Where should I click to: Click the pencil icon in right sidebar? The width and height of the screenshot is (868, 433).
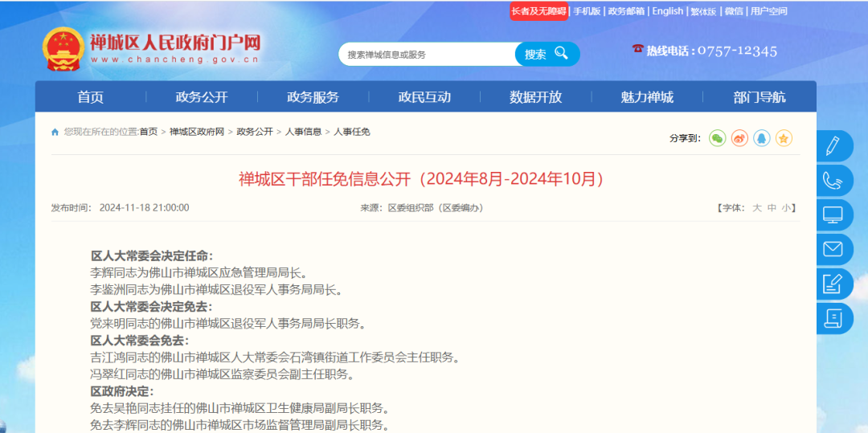(833, 145)
